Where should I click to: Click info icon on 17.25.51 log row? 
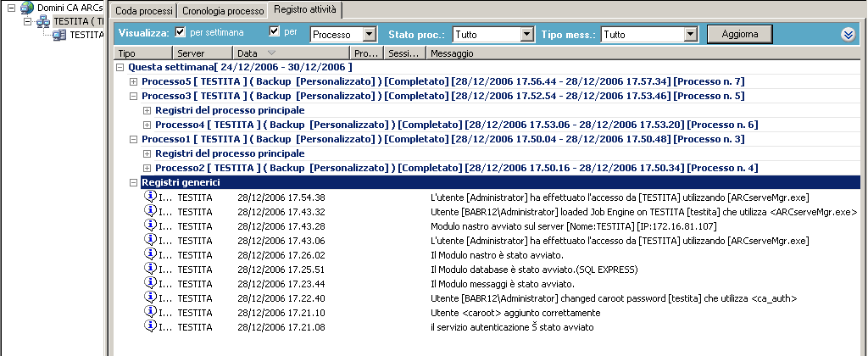point(151,269)
